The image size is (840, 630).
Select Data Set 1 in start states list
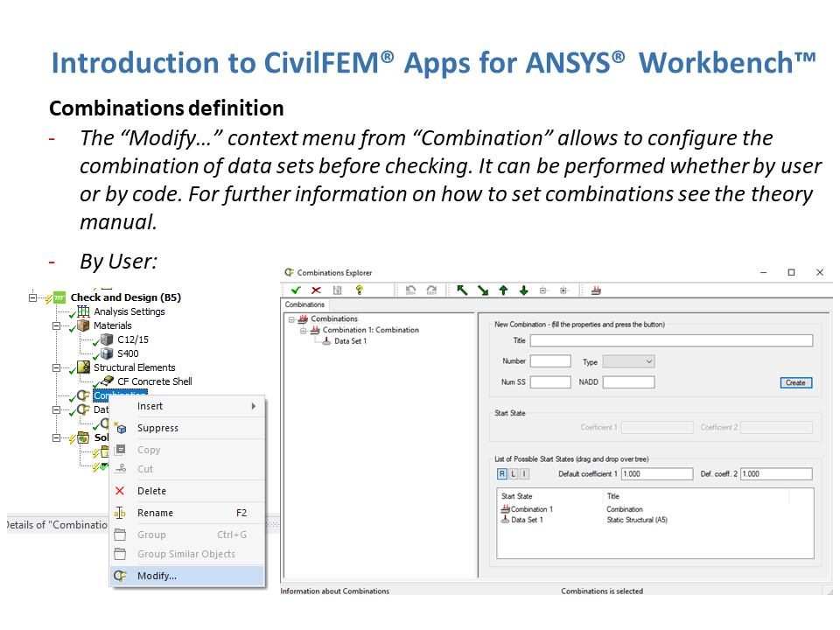click(x=526, y=520)
